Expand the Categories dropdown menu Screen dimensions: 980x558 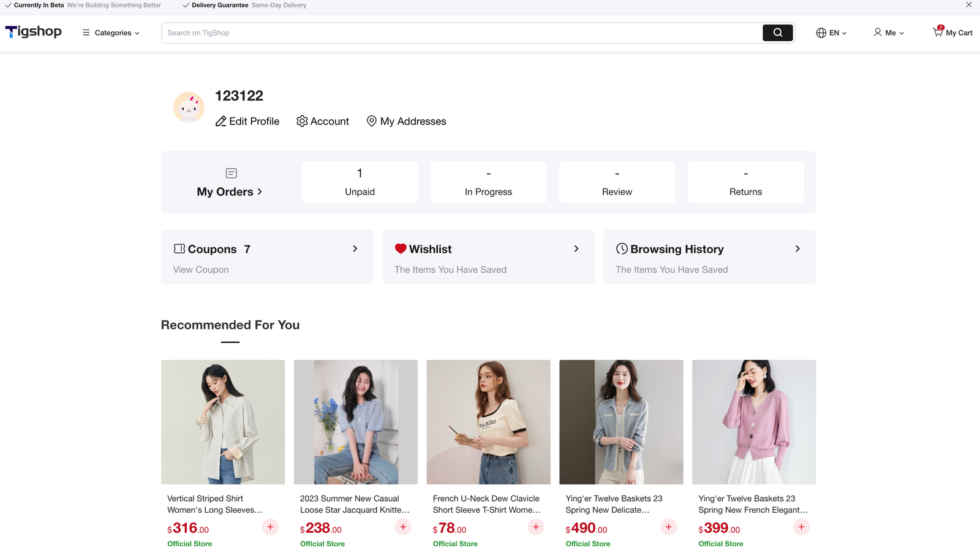coord(111,33)
